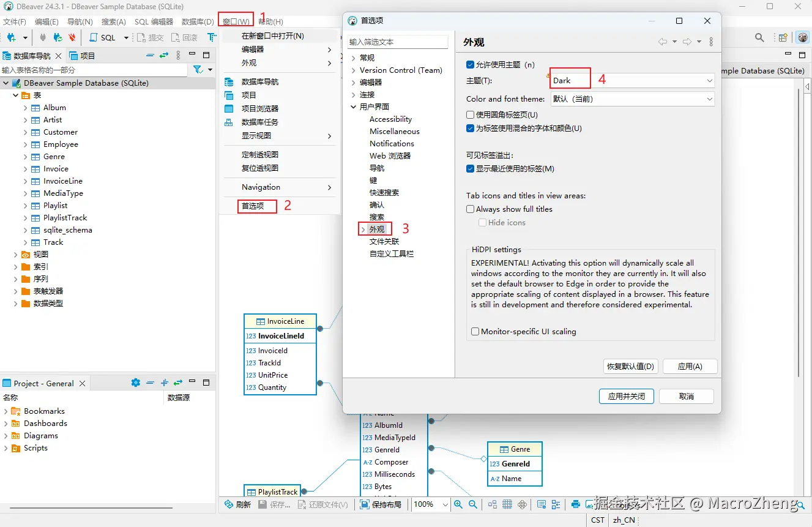The height and width of the screenshot is (527, 812).
Task: Open the 文件(F) menu
Action: pos(15,21)
